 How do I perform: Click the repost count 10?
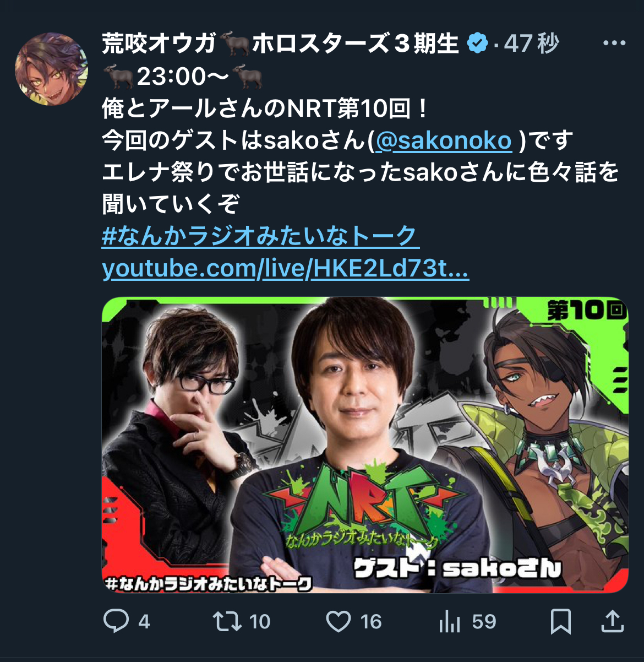click(x=260, y=622)
